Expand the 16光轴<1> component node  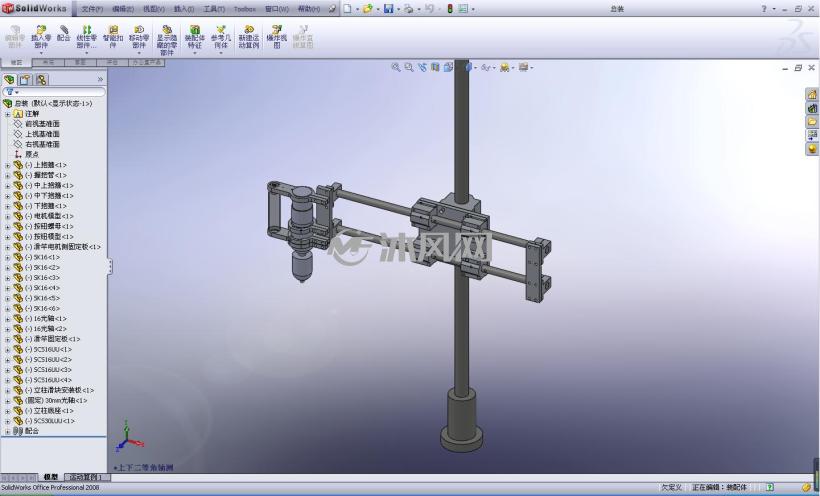[x=7, y=319]
